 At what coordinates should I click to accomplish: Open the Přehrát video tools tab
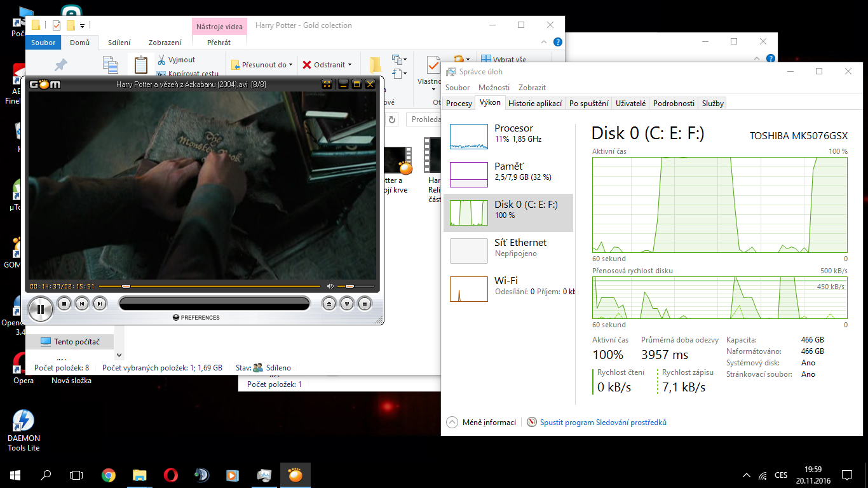click(219, 43)
